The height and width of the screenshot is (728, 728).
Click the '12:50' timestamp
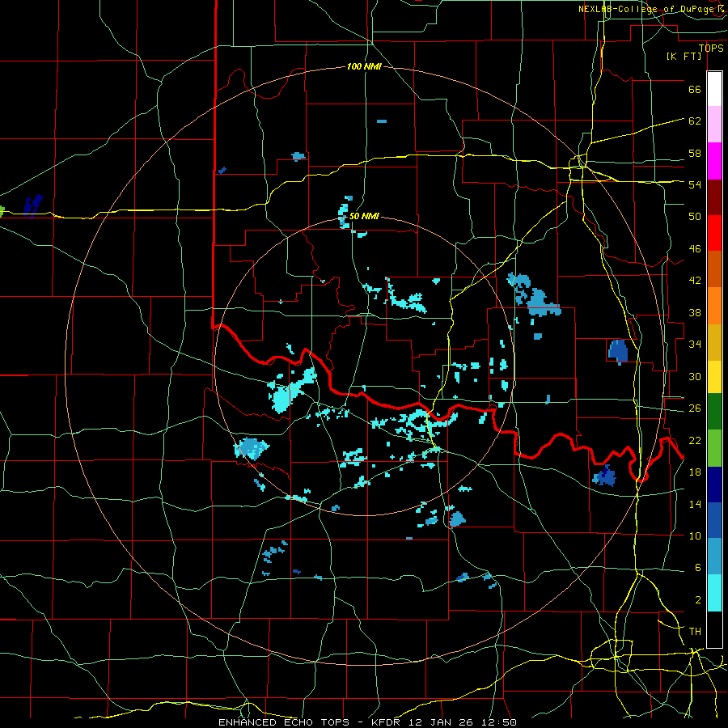(x=498, y=722)
